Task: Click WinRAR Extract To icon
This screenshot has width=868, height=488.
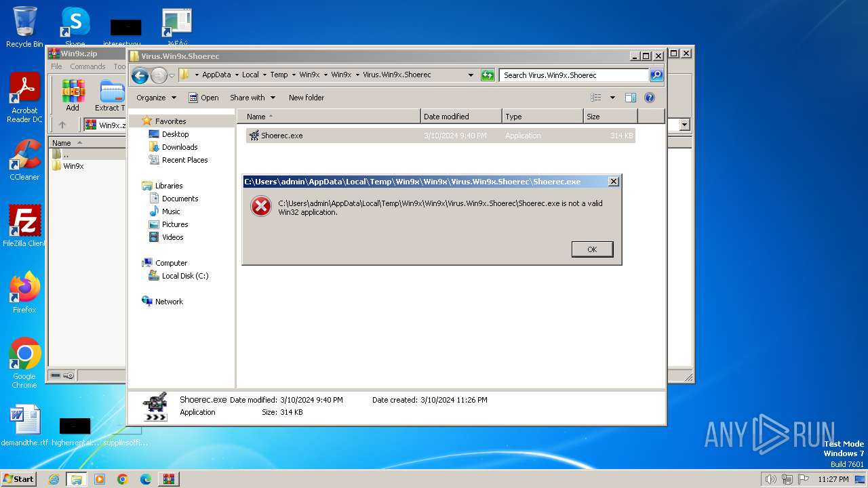Action: (x=110, y=96)
